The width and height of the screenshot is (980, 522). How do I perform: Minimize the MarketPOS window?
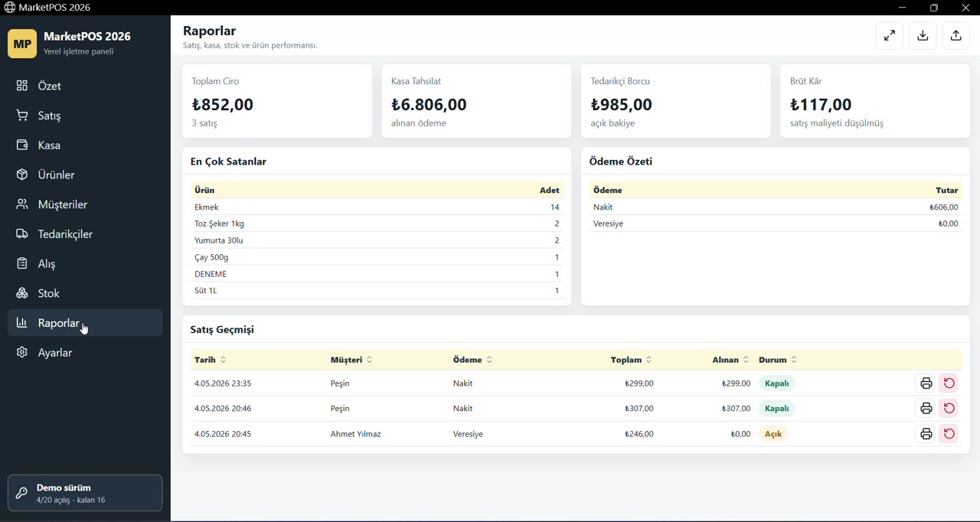[x=903, y=8]
